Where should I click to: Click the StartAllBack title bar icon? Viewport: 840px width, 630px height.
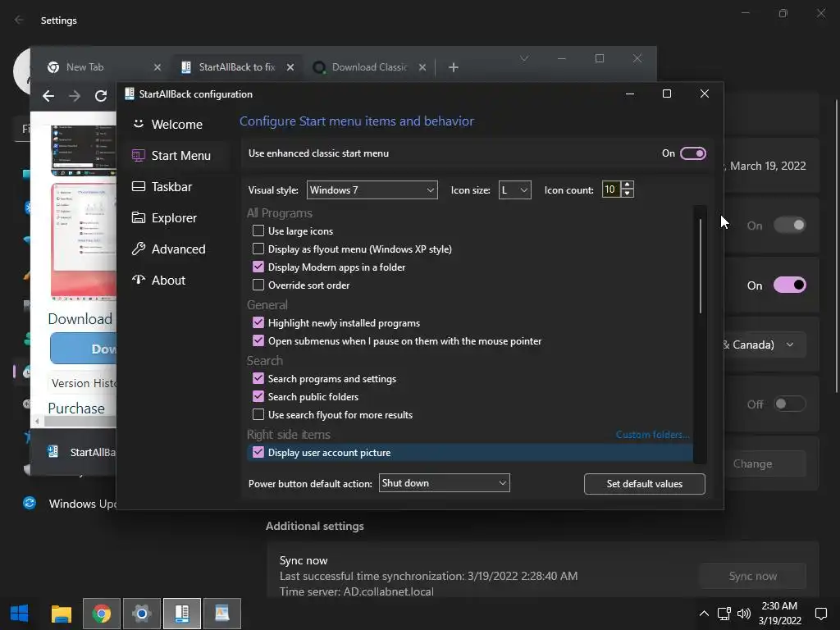point(129,94)
